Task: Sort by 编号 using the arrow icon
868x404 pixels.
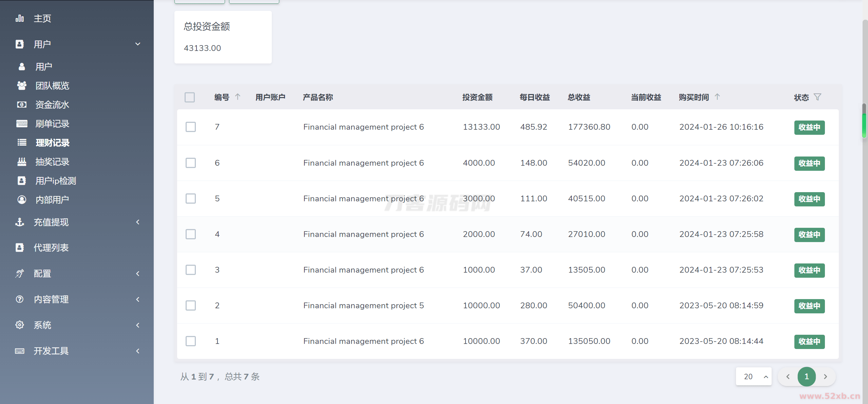Action: pyautogui.click(x=238, y=97)
